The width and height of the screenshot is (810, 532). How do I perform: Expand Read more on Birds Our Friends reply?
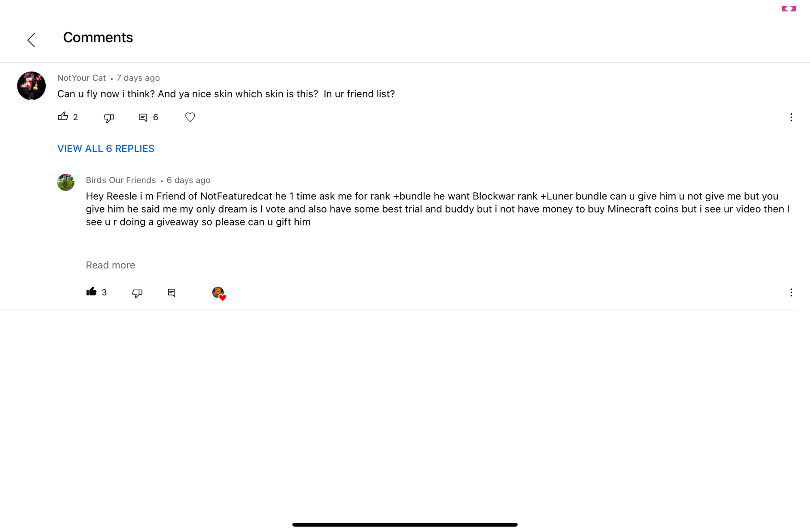click(111, 265)
